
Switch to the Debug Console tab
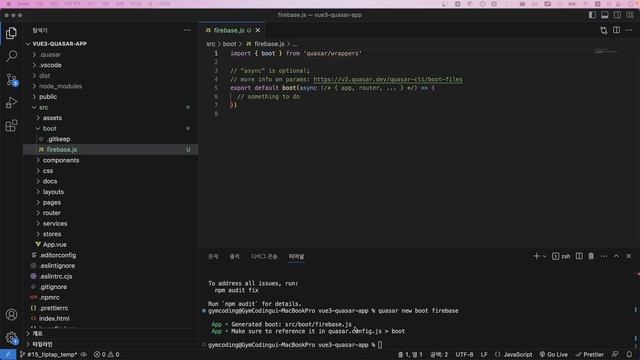(264, 256)
